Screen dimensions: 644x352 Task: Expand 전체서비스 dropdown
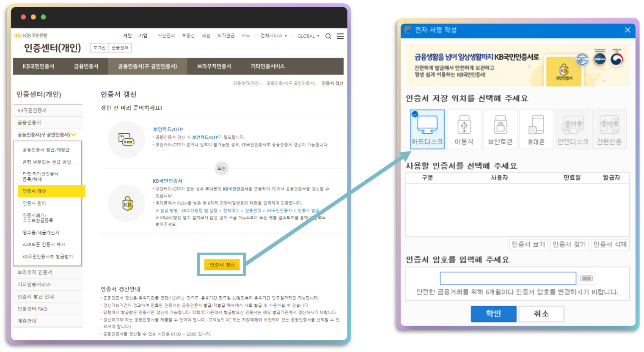[274, 36]
